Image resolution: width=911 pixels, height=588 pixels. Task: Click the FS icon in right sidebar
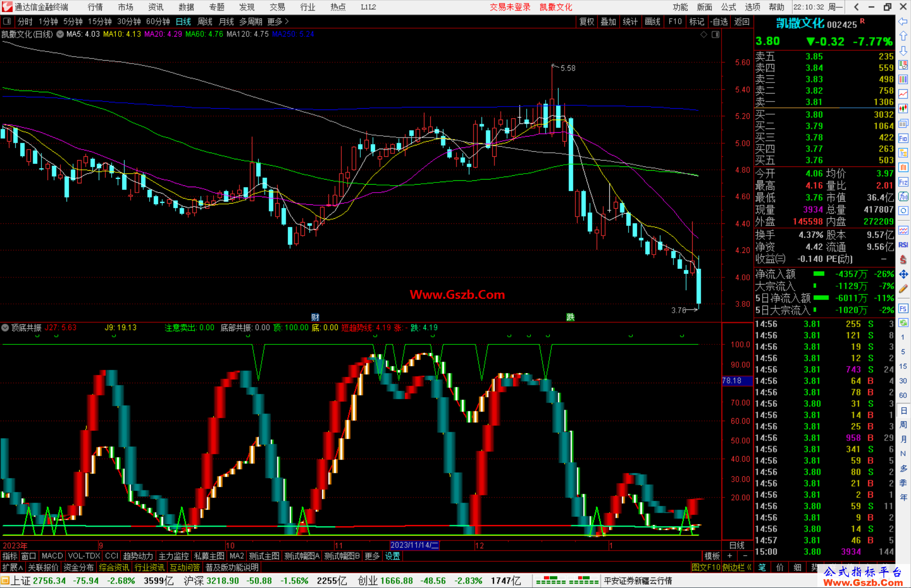tap(903, 309)
